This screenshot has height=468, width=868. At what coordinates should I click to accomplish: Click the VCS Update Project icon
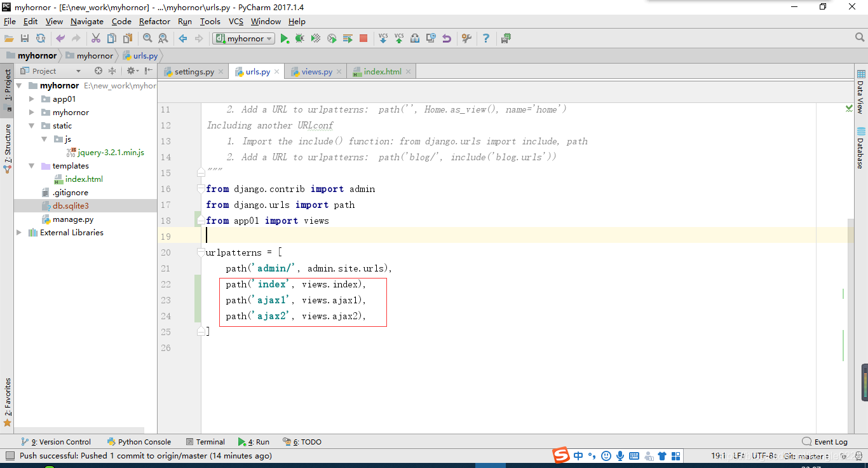[x=383, y=39]
